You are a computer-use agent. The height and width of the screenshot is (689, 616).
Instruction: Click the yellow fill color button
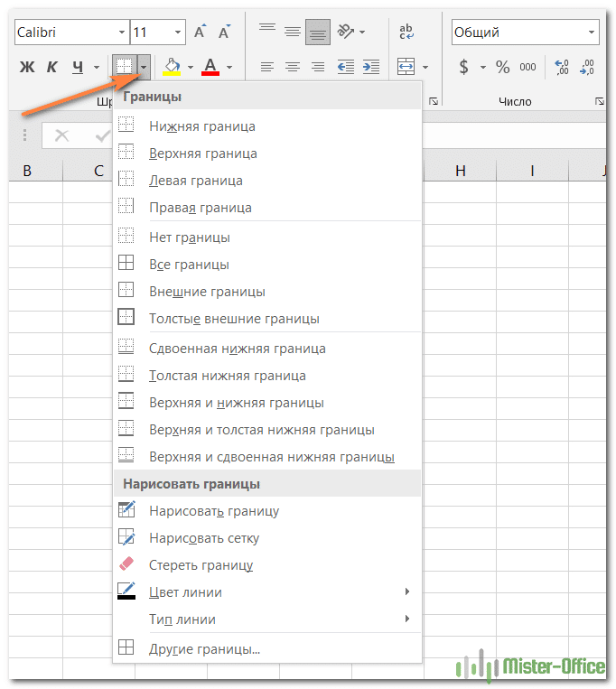tap(171, 67)
